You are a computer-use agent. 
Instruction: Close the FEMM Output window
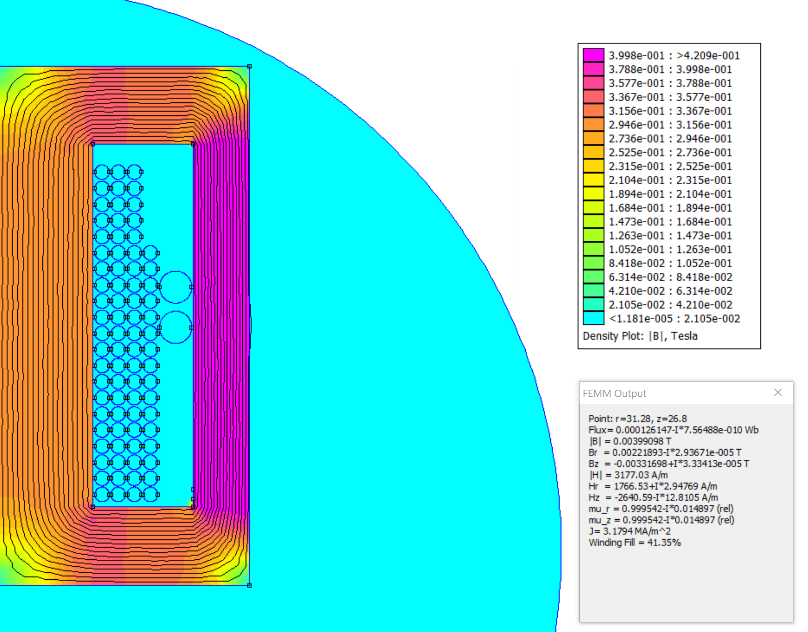click(x=778, y=393)
